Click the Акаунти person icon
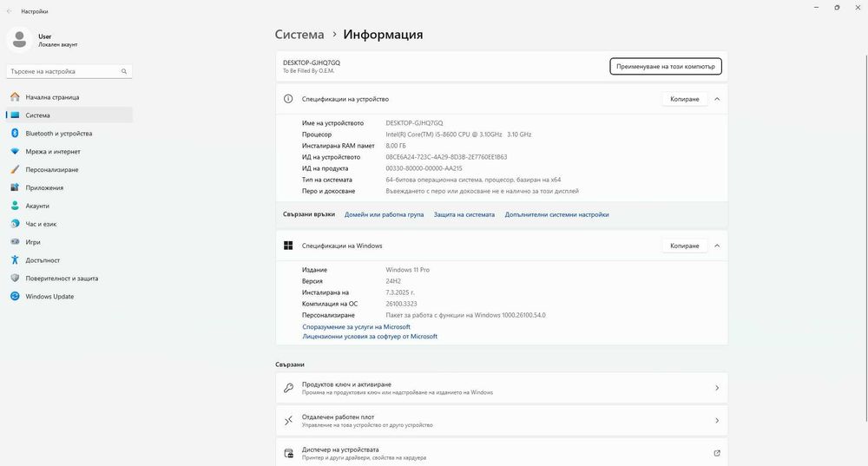The width and height of the screenshot is (868, 466). [15, 206]
